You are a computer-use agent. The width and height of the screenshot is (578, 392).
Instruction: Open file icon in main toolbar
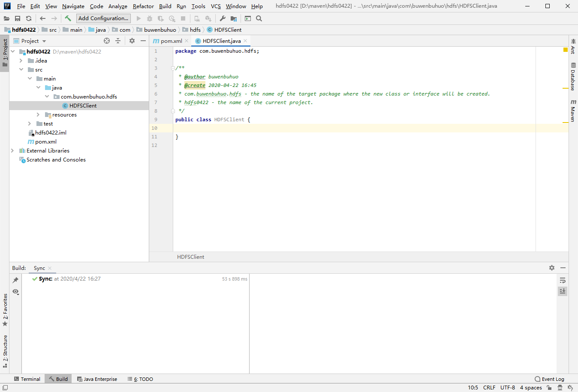point(6,18)
